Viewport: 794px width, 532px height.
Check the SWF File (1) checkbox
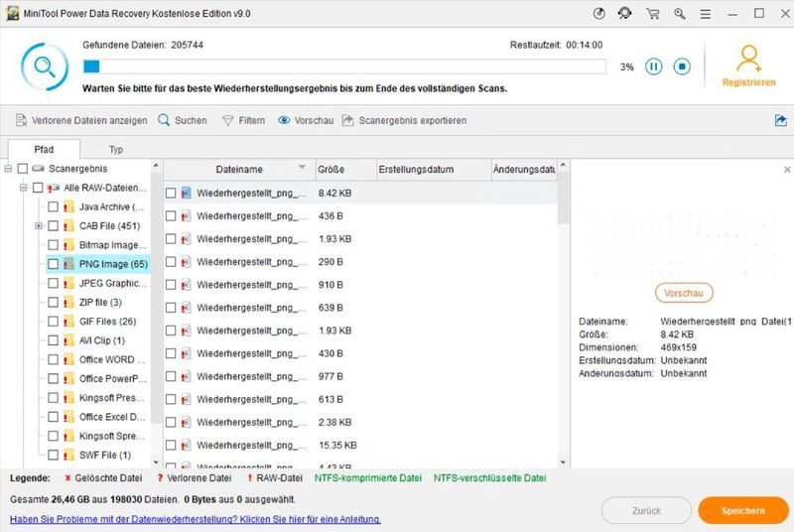(54, 455)
